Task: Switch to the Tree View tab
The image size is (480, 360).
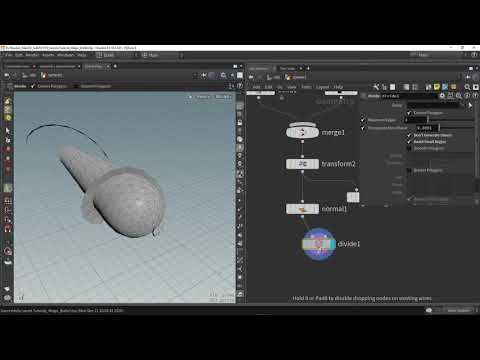Action: click(287, 68)
